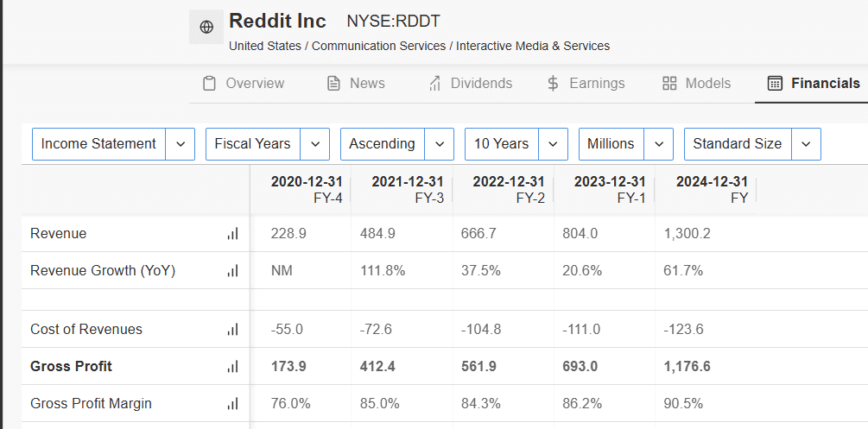Expand the Income Statement dropdown arrow
The height and width of the screenshot is (429, 868).
click(x=181, y=144)
